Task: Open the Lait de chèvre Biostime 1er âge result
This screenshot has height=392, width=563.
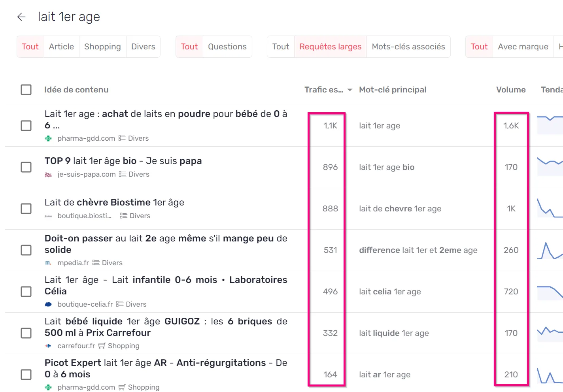Action: point(114,202)
